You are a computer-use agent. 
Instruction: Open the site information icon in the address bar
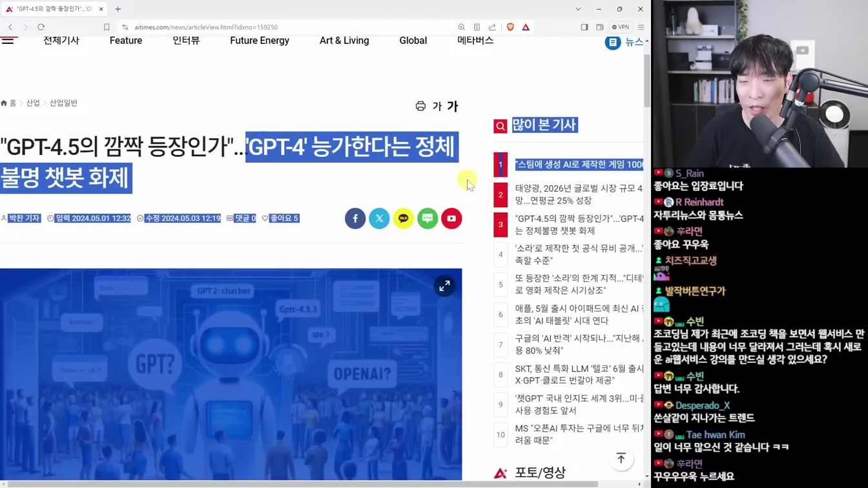(125, 27)
